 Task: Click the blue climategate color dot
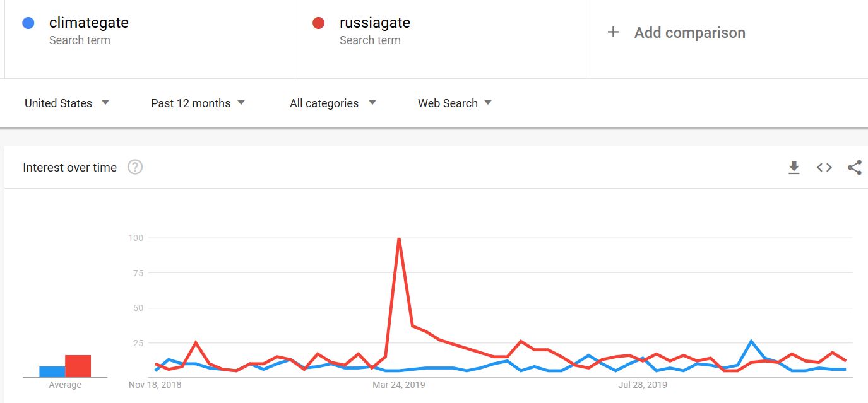pyautogui.click(x=28, y=23)
